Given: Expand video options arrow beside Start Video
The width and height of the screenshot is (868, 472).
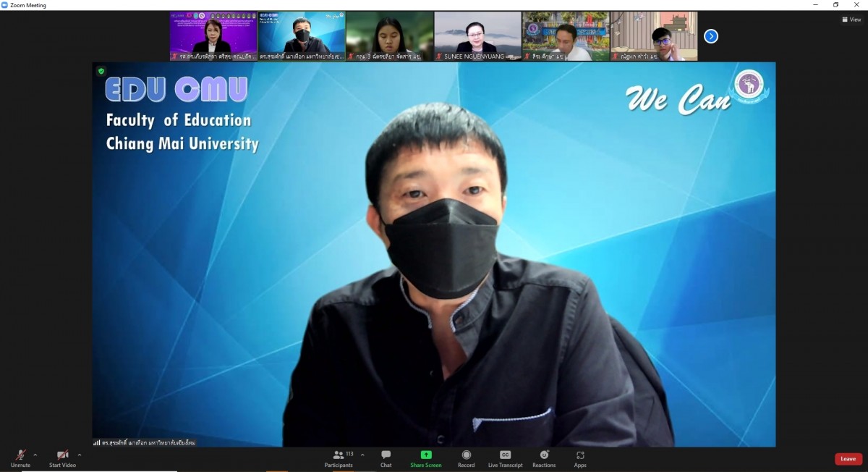Looking at the screenshot, I should [x=80, y=455].
